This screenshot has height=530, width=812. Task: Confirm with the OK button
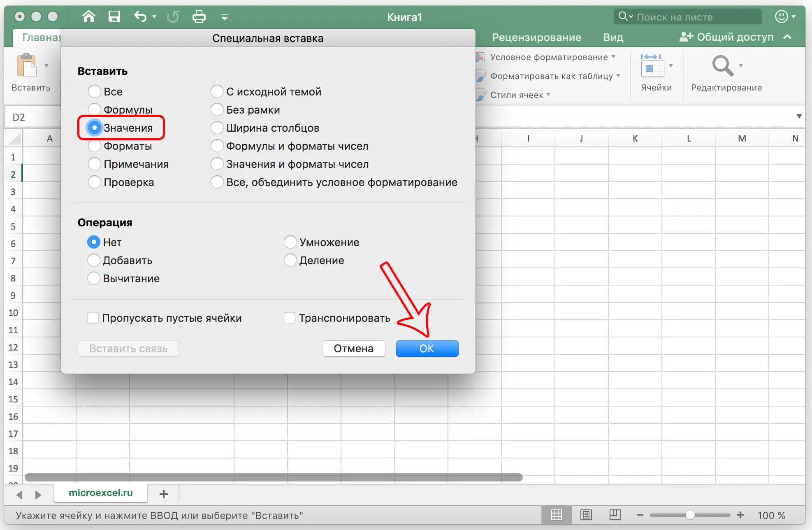(427, 349)
